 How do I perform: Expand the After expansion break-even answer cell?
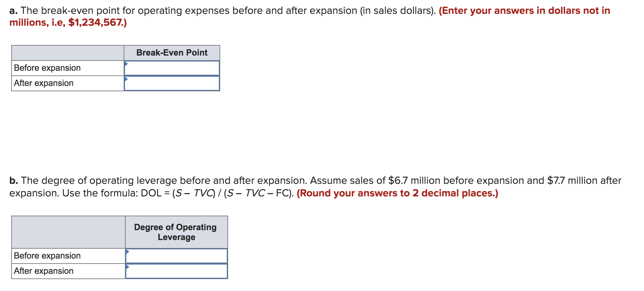(x=172, y=83)
